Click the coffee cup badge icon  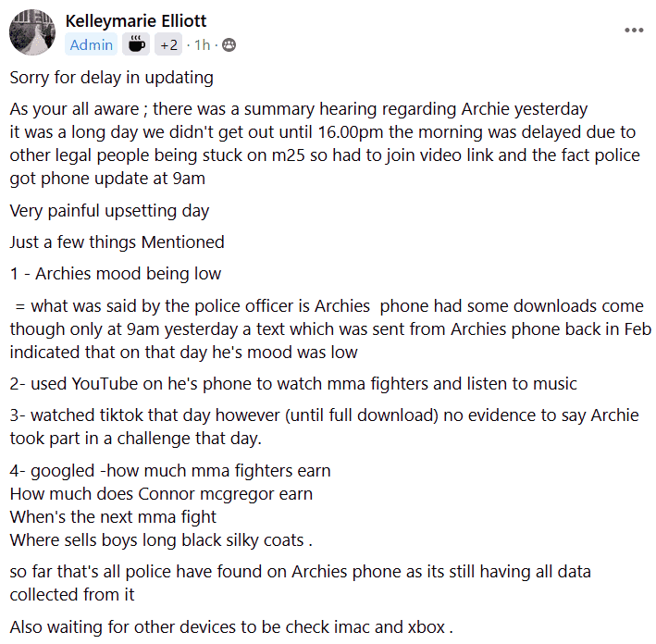coord(136,44)
